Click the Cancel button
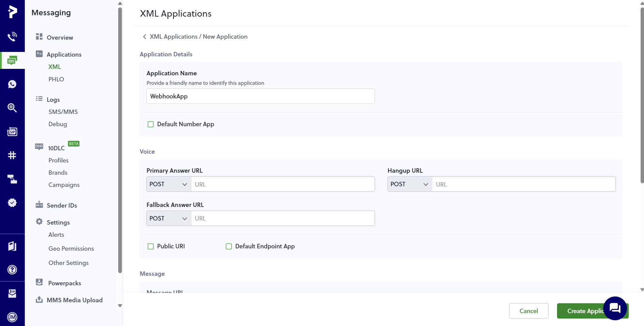 pos(529,311)
